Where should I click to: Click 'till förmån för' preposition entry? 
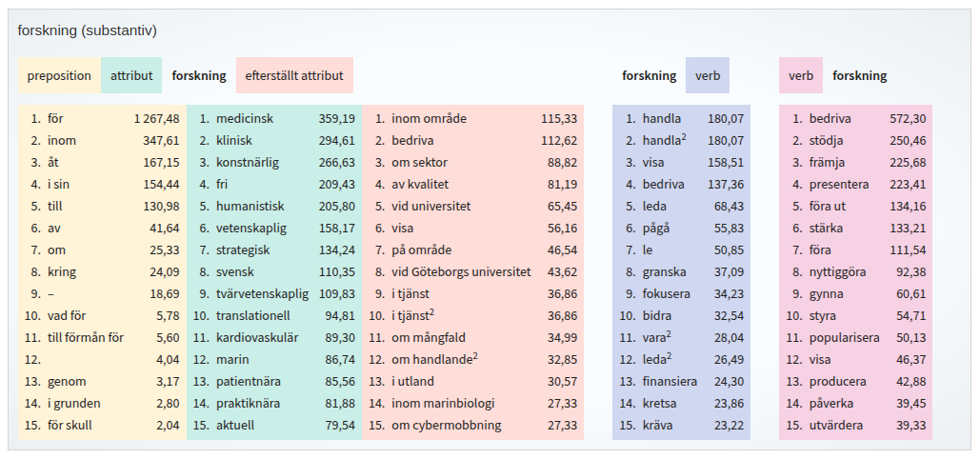(86, 338)
